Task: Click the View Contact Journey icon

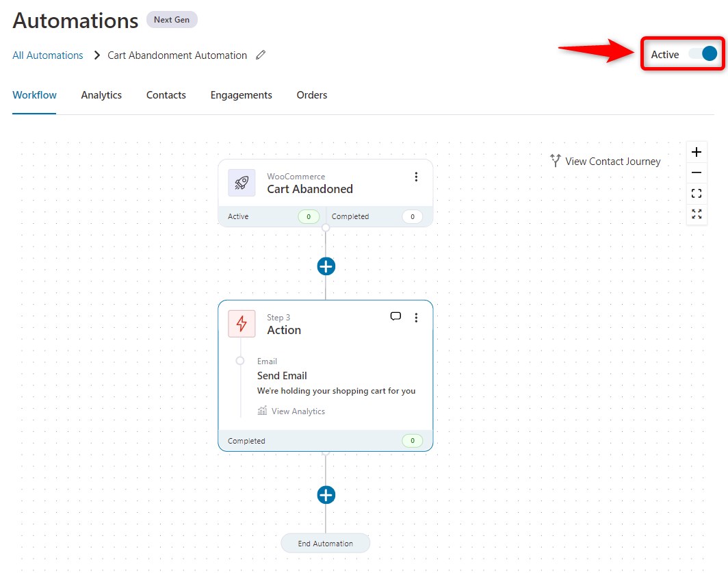Action: pos(556,161)
